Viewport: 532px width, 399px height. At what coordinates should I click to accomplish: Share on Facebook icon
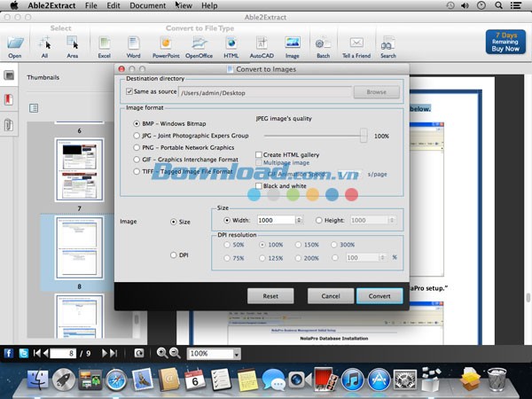[9, 354]
